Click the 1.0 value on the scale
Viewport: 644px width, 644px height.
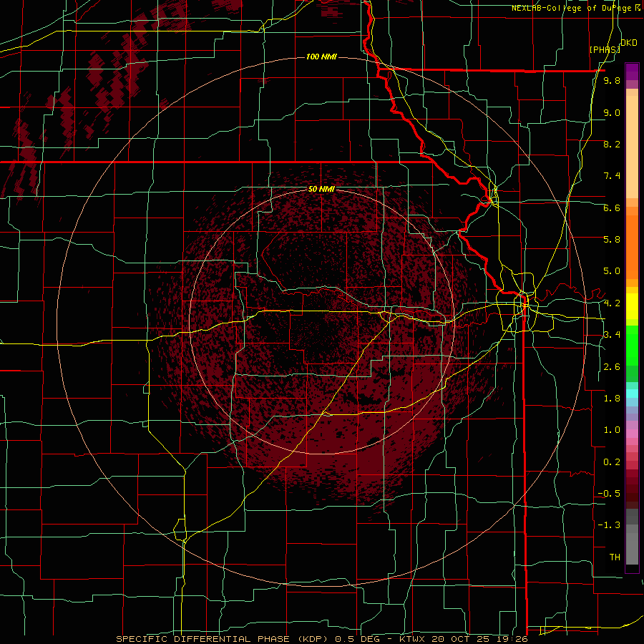(612, 430)
